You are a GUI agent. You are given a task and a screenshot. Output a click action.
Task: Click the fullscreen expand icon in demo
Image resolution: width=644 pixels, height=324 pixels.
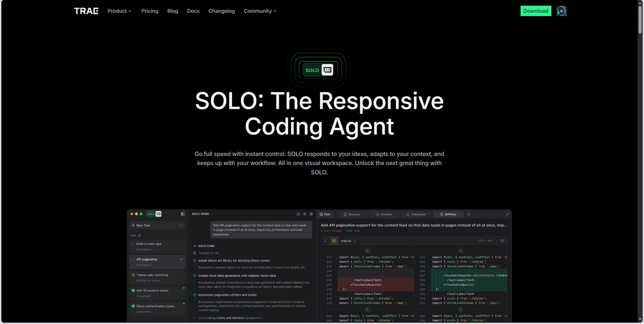(x=507, y=214)
